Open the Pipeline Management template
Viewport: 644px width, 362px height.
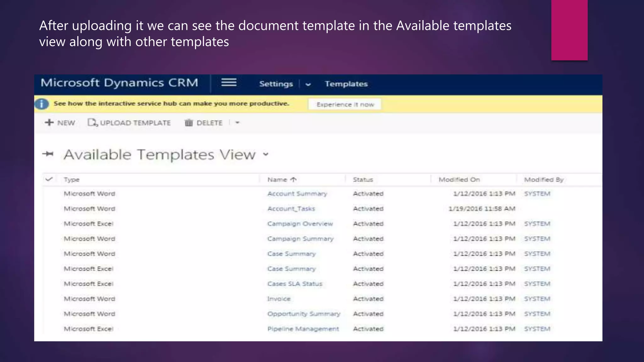pyautogui.click(x=303, y=329)
